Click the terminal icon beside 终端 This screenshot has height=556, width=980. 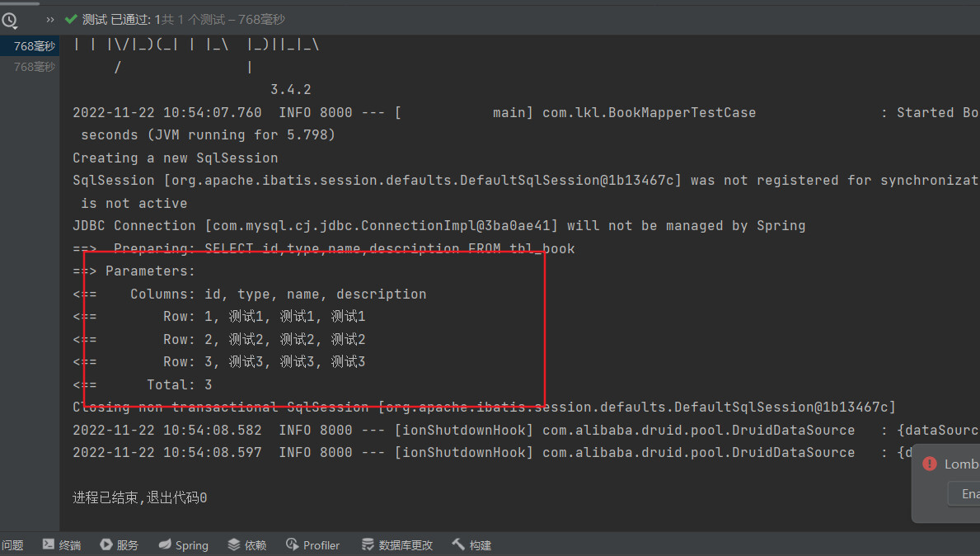pyautogui.click(x=48, y=544)
